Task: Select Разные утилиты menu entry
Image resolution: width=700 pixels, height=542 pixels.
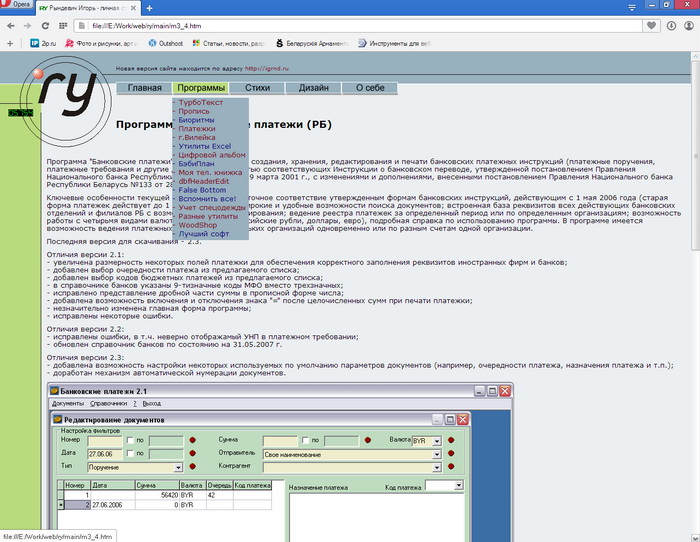Action: (208, 216)
